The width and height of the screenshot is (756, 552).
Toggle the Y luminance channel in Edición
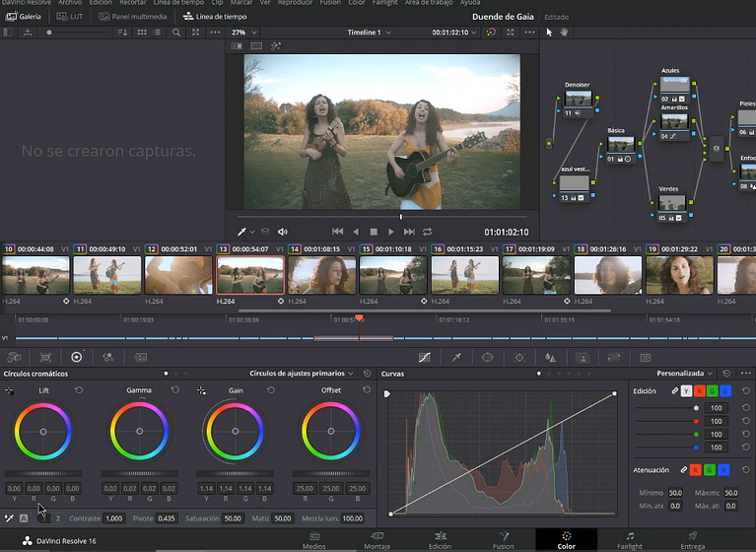[x=687, y=391]
